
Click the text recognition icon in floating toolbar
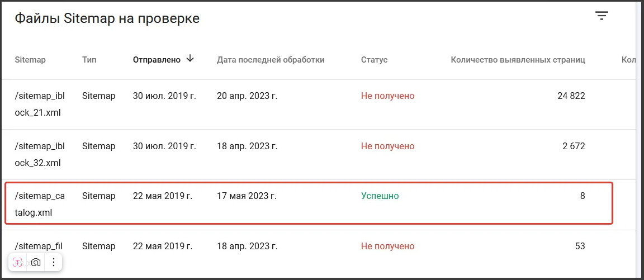pos(18,262)
